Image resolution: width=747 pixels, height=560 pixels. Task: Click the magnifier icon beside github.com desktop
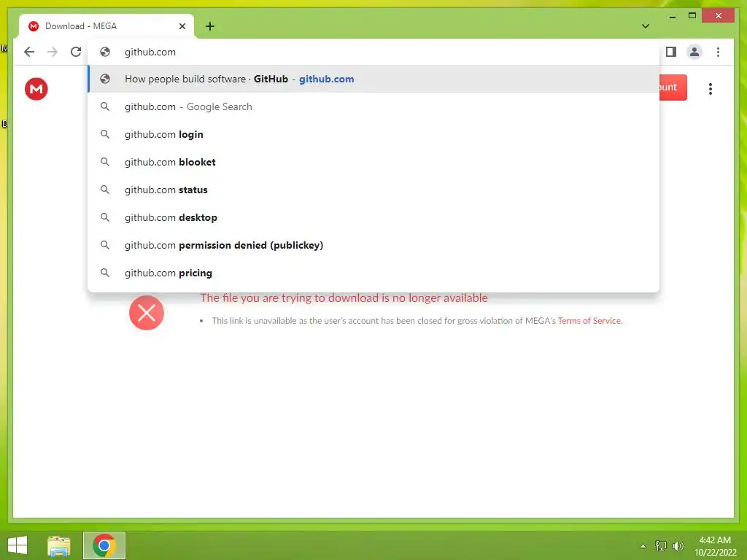[105, 217]
